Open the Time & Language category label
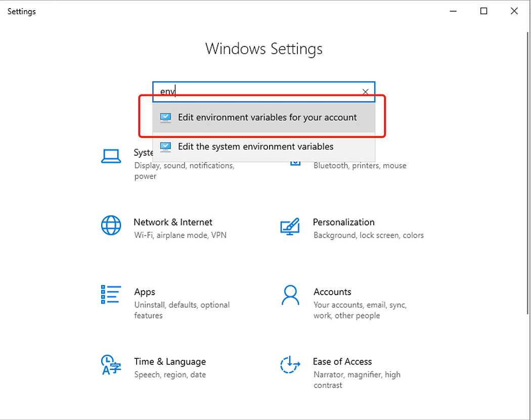The image size is (531, 420). 170,362
